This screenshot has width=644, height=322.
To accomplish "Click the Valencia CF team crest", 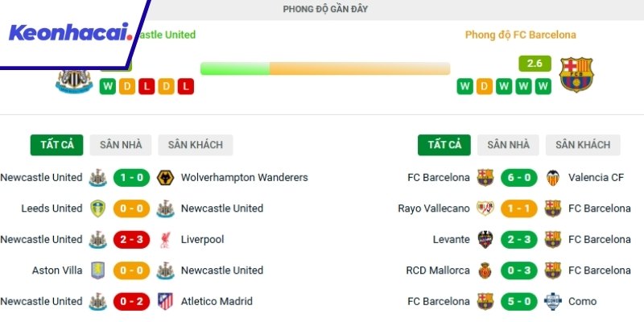I will click(x=553, y=177).
